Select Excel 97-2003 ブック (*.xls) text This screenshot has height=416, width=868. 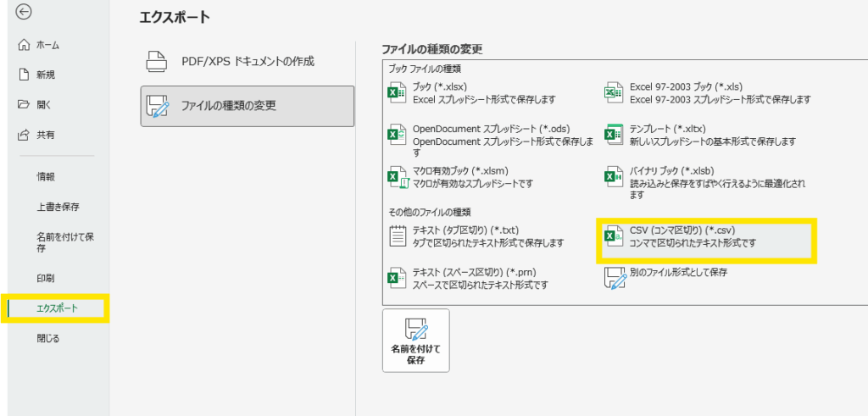[686, 87]
